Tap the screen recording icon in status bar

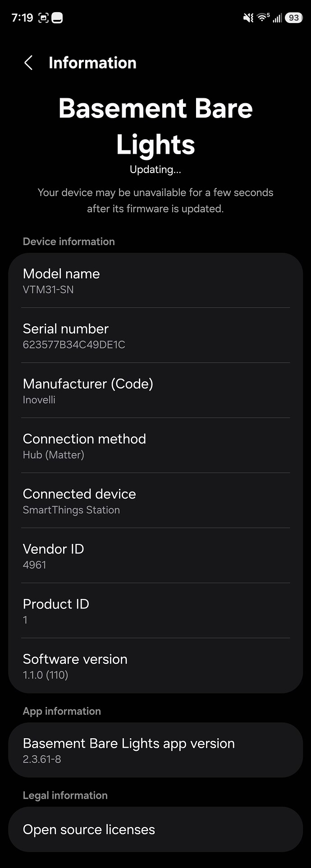pos(43,17)
